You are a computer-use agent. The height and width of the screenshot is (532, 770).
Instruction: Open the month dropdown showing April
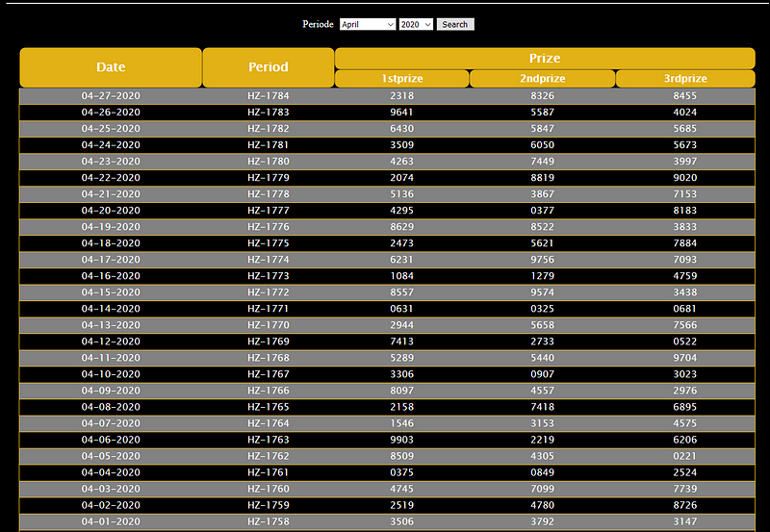pos(368,25)
